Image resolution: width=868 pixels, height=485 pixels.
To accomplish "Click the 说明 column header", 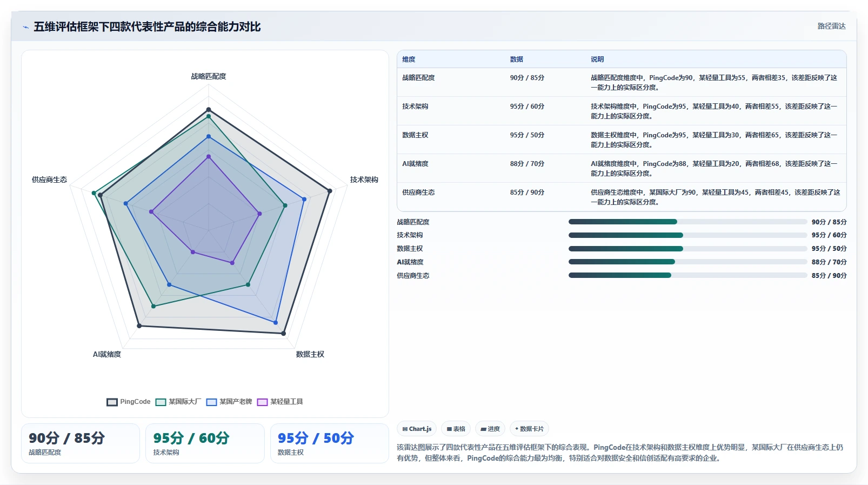I will coord(597,59).
